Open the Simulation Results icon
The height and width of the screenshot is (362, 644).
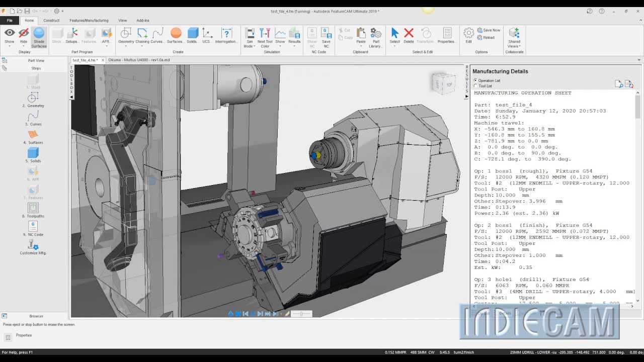pyautogui.click(x=294, y=33)
